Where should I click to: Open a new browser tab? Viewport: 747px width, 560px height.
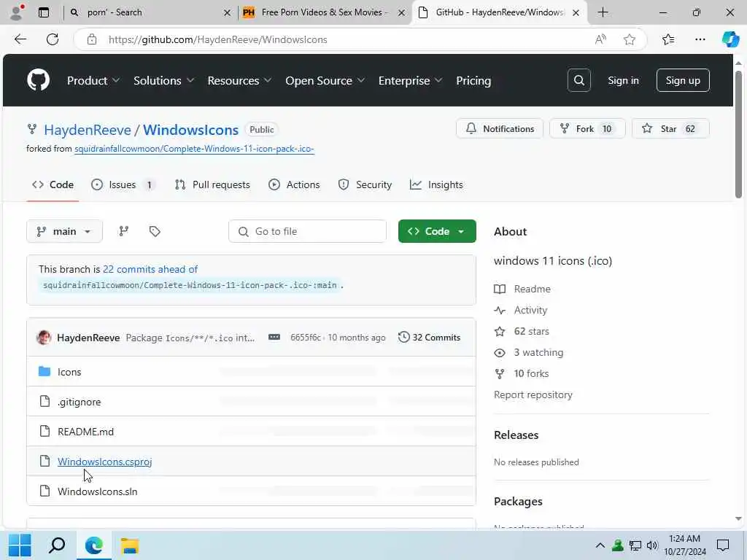[603, 12]
